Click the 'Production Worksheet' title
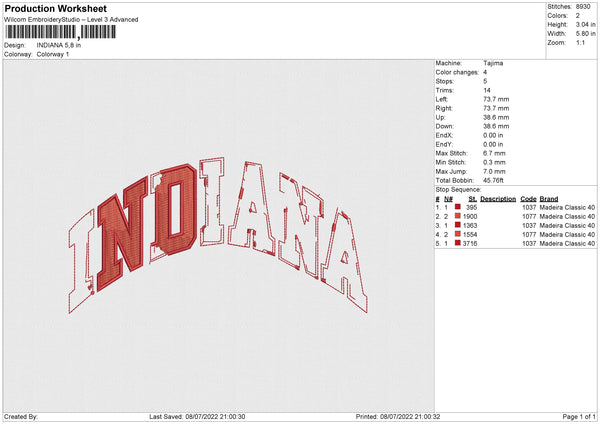Viewport: 600px width, 424px height. 55,8
